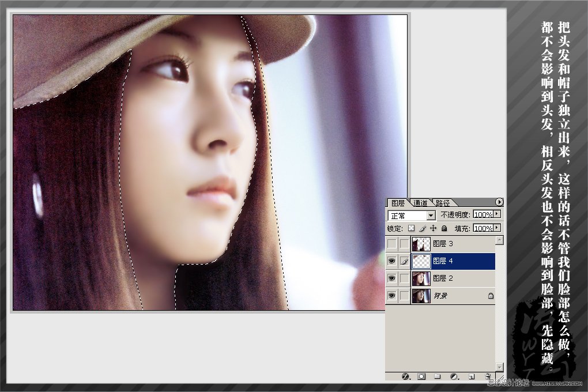Switch to the 路径 paths tab
Image resolution: width=588 pixels, height=392 pixels.
coord(443,203)
